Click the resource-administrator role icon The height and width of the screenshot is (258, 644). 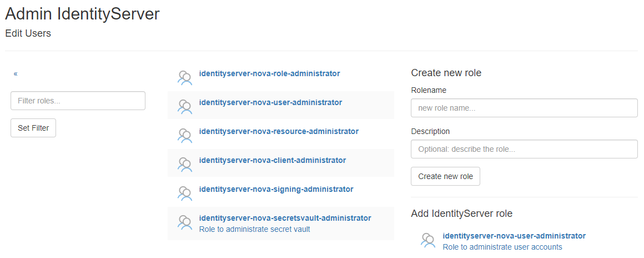[184, 135]
